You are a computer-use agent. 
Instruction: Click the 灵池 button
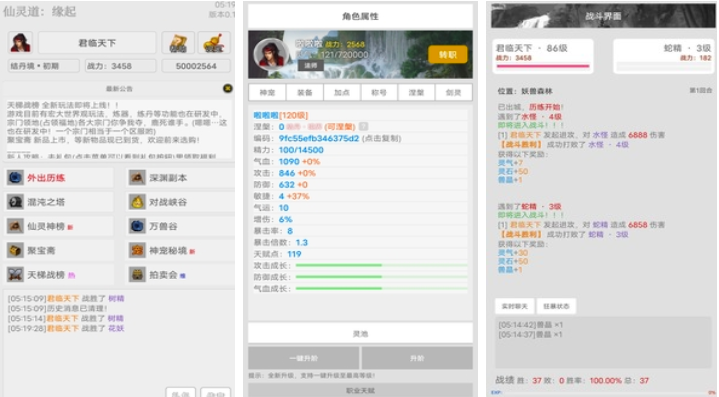(360, 333)
